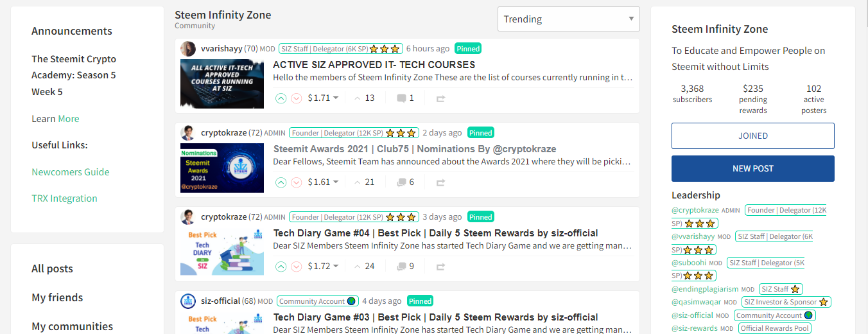Open comments on Steemit Awards 2021 post
868x334 pixels.
[405, 182]
